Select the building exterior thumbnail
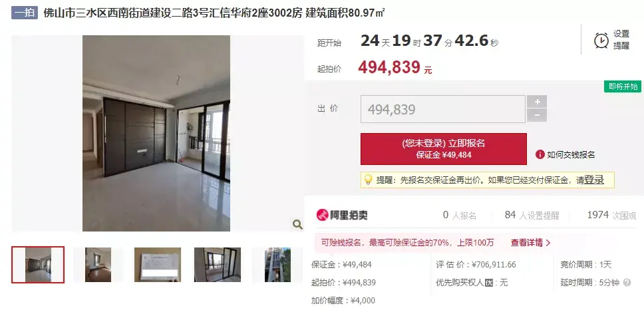Screen dimensions: 644x320 point(277,265)
